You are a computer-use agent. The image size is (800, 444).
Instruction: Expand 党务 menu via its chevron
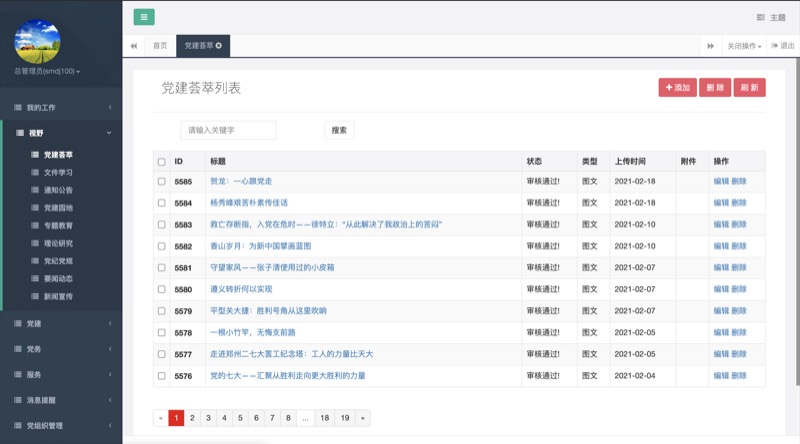pos(110,349)
